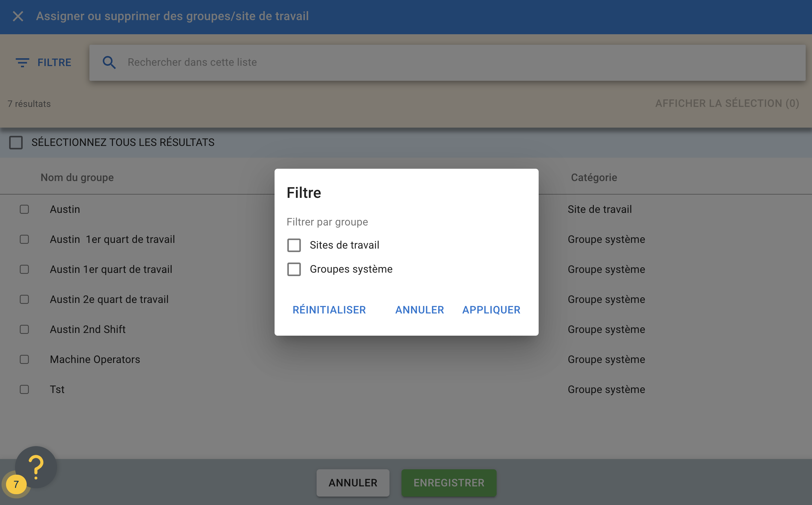The height and width of the screenshot is (505, 812).
Task: Click the 'Tst' group name
Action: (x=57, y=389)
